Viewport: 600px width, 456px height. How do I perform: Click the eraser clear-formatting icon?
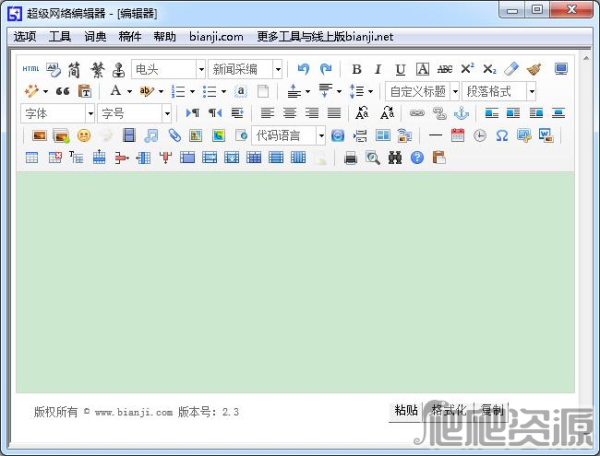[511, 69]
